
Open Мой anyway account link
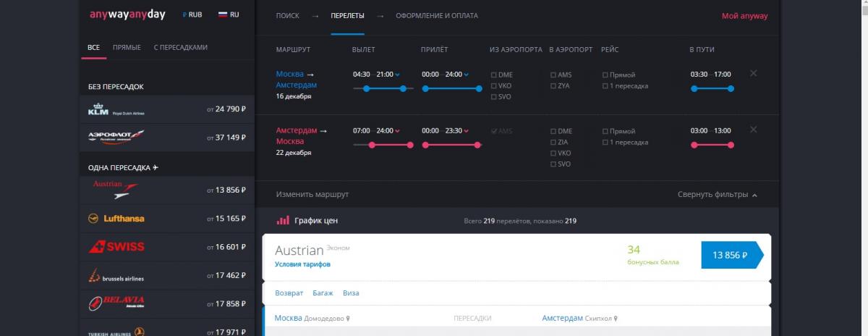tap(745, 16)
